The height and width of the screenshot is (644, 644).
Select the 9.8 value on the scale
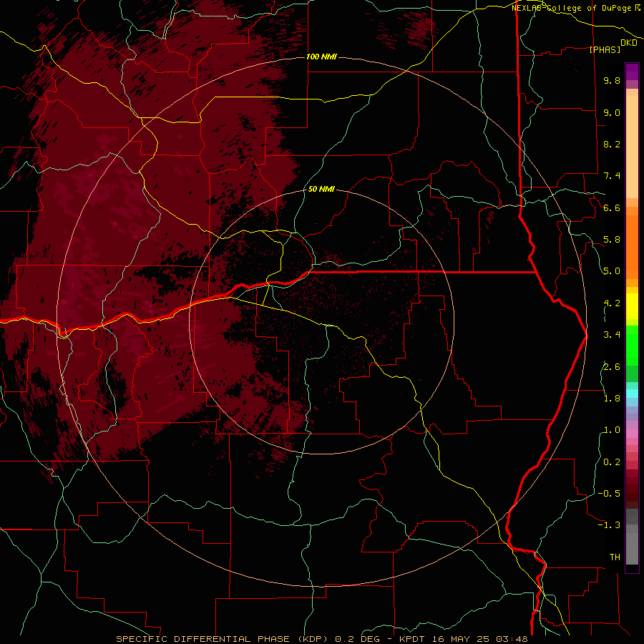click(x=612, y=80)
